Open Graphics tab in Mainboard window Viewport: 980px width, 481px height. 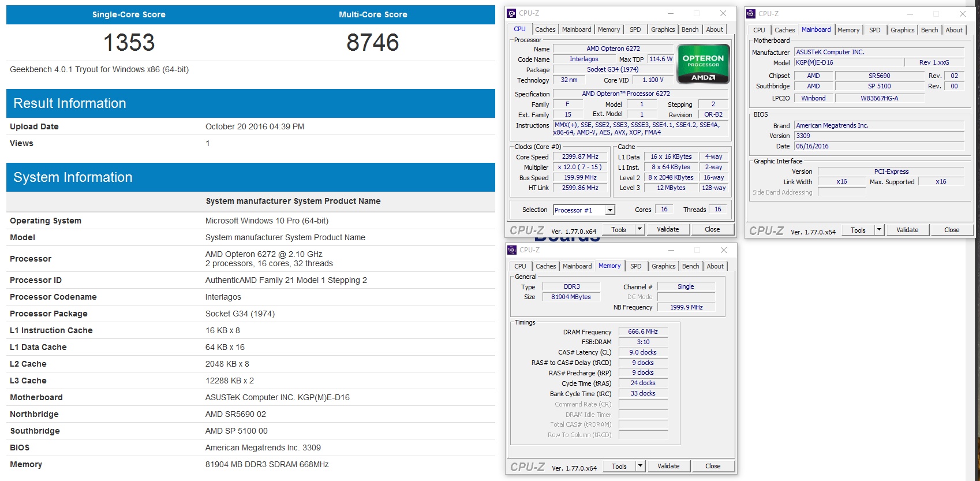pyautogui.click(x=902, y=30)
